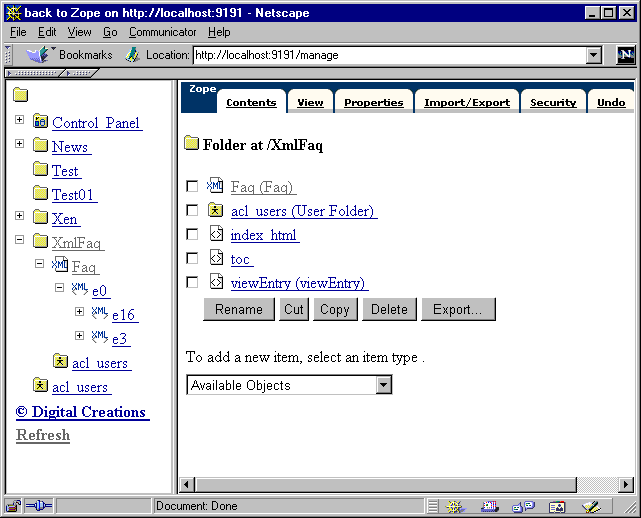Click the acl_users User Folder icon in list
641x518 pixels.
click(x=215, y=209)
